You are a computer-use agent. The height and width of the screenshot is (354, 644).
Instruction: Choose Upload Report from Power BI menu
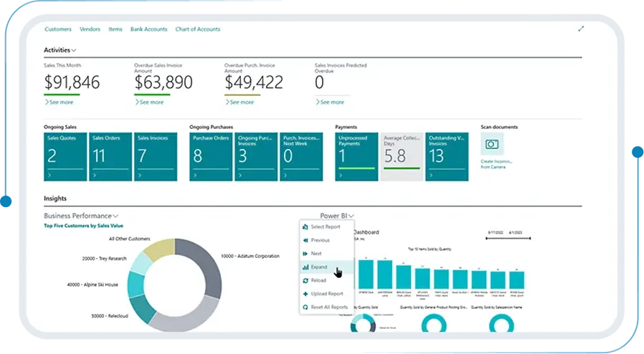tap(327, 294)
